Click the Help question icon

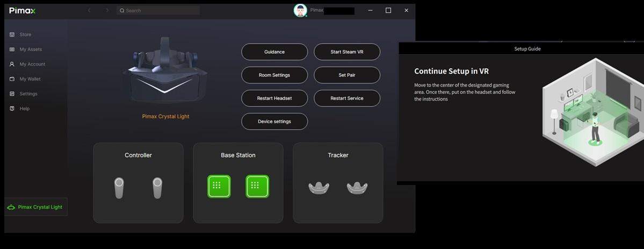(12, 109)
